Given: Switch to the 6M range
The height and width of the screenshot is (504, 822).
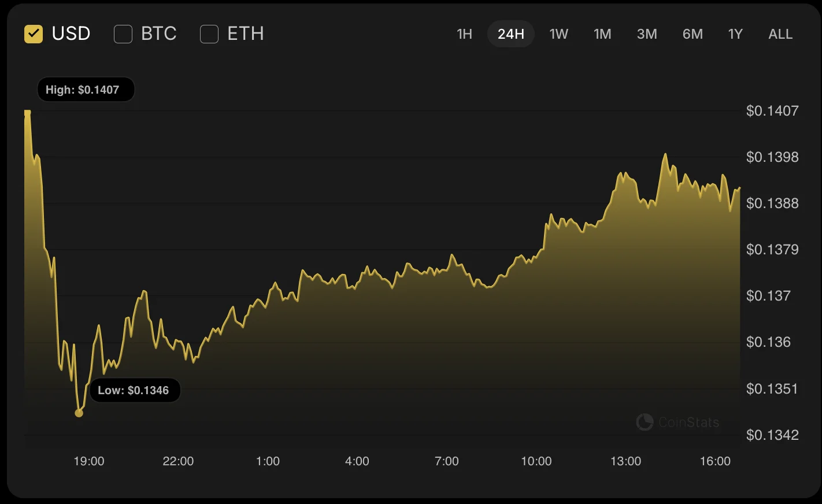Looking at the screenshot, I should coord(693,34).
